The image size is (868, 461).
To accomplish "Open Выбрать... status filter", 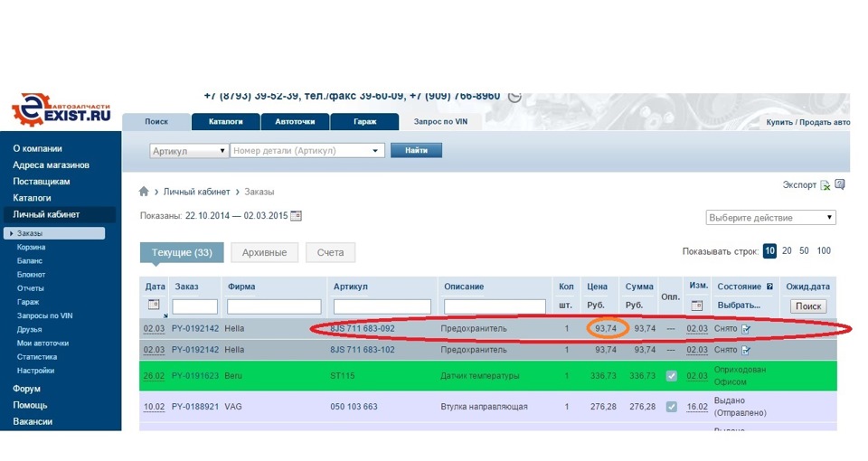I will 739,305.
